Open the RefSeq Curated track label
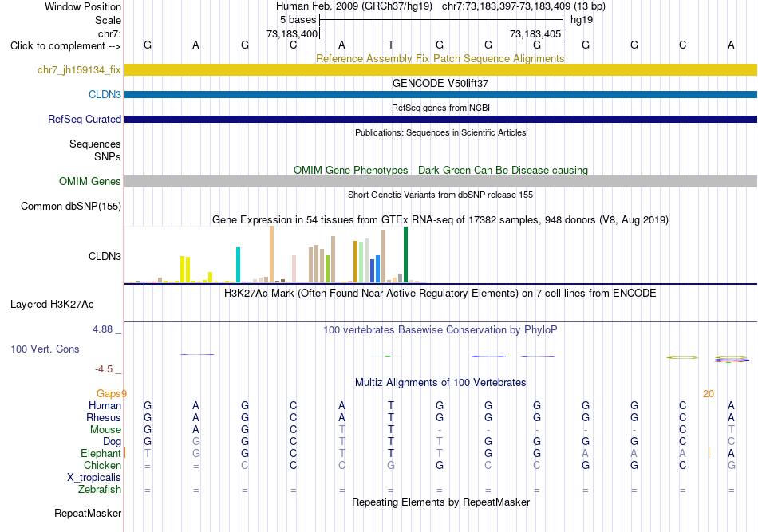 tap(84, 120)
